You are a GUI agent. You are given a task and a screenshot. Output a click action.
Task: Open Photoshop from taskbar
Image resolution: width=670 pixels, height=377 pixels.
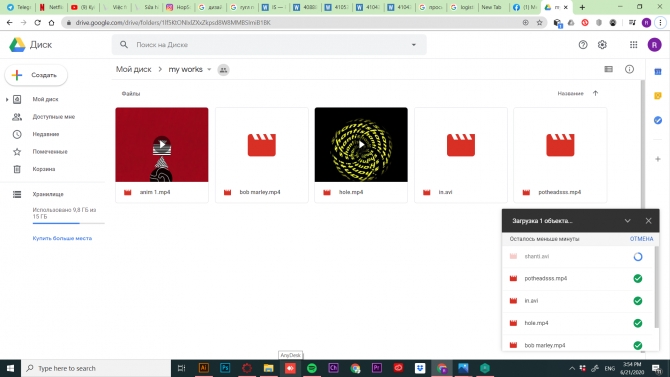[225, 368]
